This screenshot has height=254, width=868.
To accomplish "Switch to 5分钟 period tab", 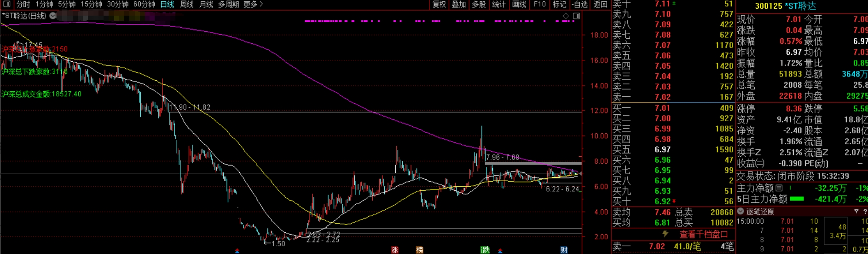I will click(x=67, y=4).
